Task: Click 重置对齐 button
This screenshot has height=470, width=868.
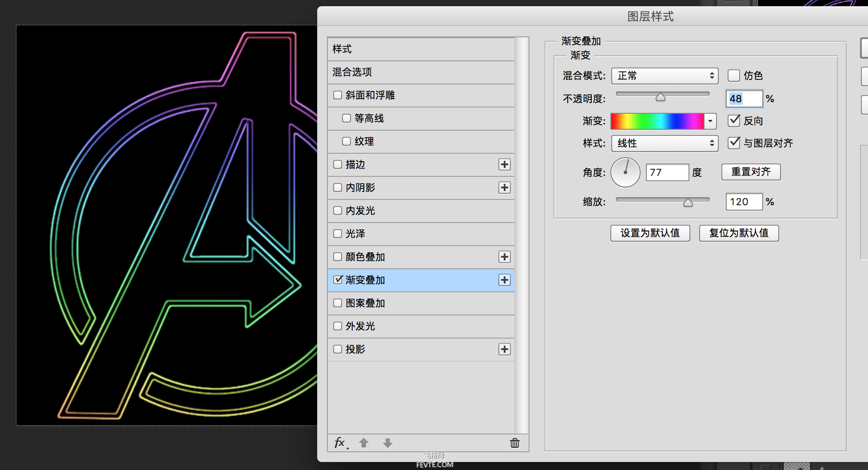Action: click(751, 172)
